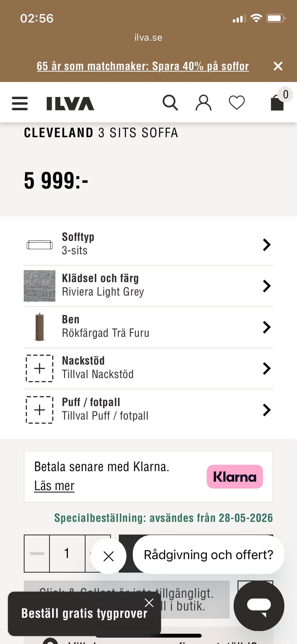This screenshot has height=644, width=297.
Task: Open the shopping bag cart
Action: pyautogui.click(x=278, y=102)
